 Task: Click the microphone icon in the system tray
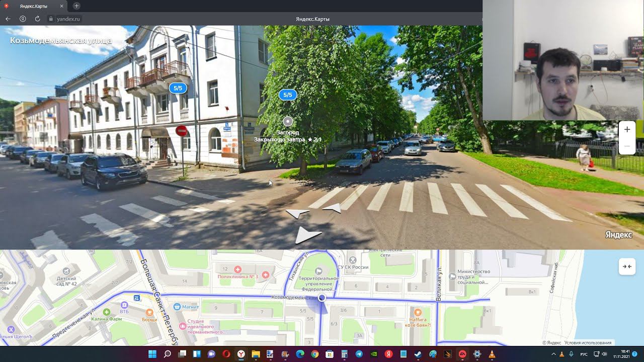(571, 354)
